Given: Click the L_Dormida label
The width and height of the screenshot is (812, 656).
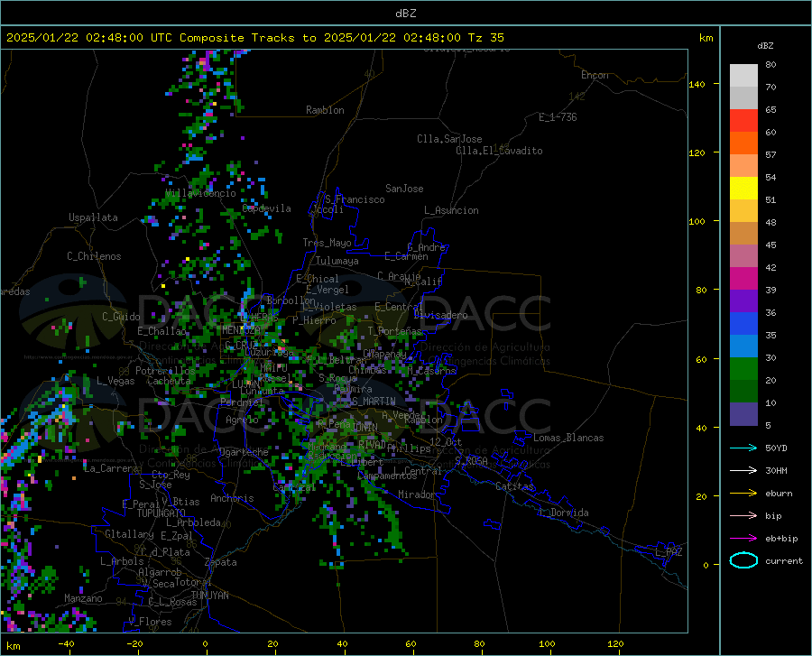Looking at the screenshot, I should pos(563,513).
